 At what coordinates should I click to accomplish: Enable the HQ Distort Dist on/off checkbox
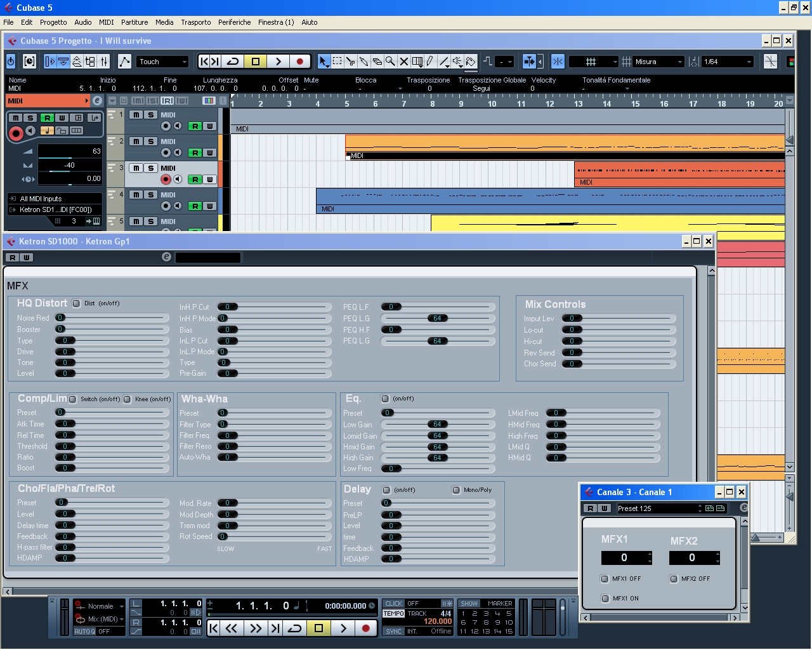pyautogui.click(x=77, y=303)
